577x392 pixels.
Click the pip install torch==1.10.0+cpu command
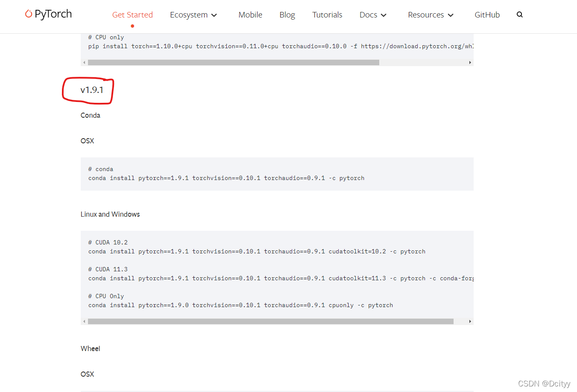(x=281, y=46)
